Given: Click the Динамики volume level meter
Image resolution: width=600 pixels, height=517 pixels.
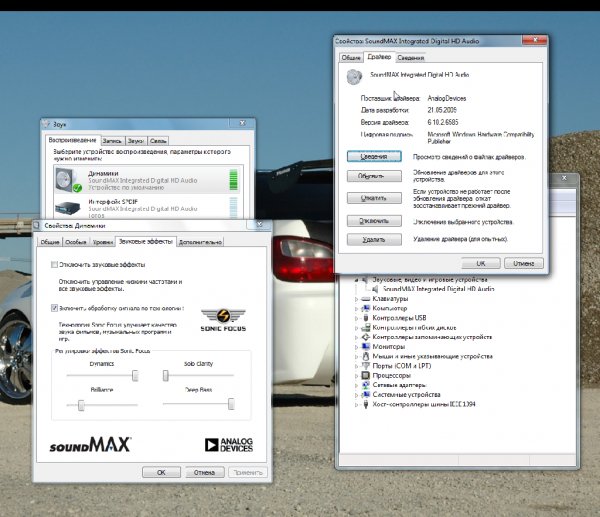Looking at the screenshot, I should tap(233, 180).
